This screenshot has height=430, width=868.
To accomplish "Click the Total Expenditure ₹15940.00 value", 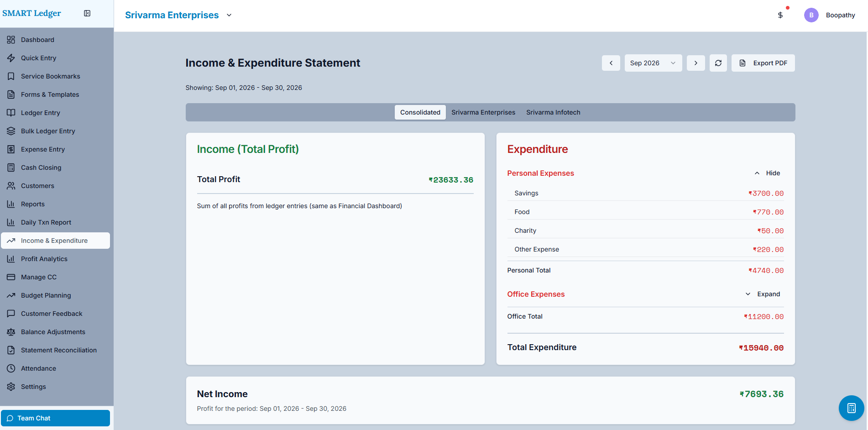I will [x=762, y=348].
